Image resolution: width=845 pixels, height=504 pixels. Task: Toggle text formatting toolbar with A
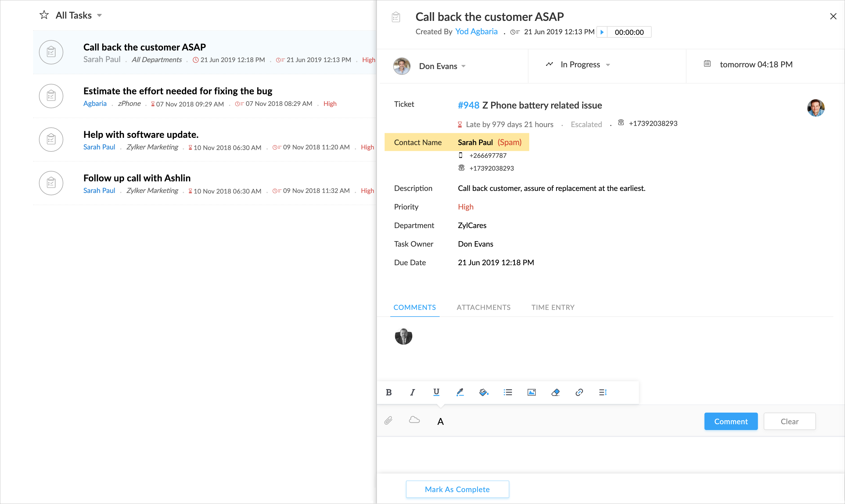click(441, 422)
